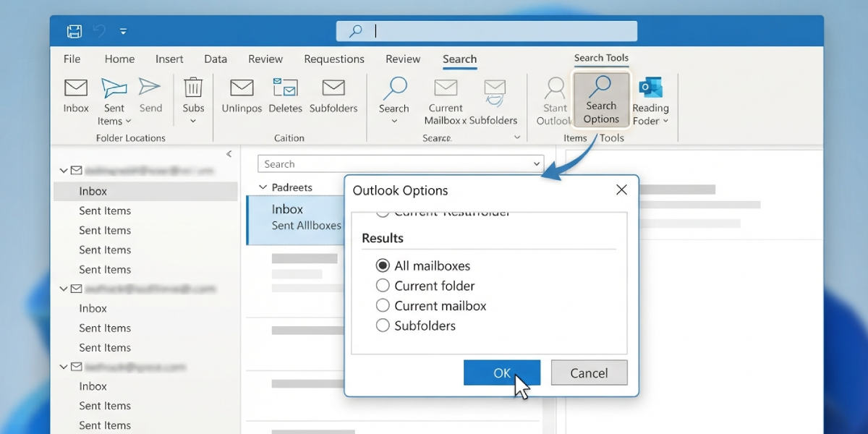Viewport: 868px width, 434px height.
Task: Select the Current folder radio button
Action: [x=383, y=286]
